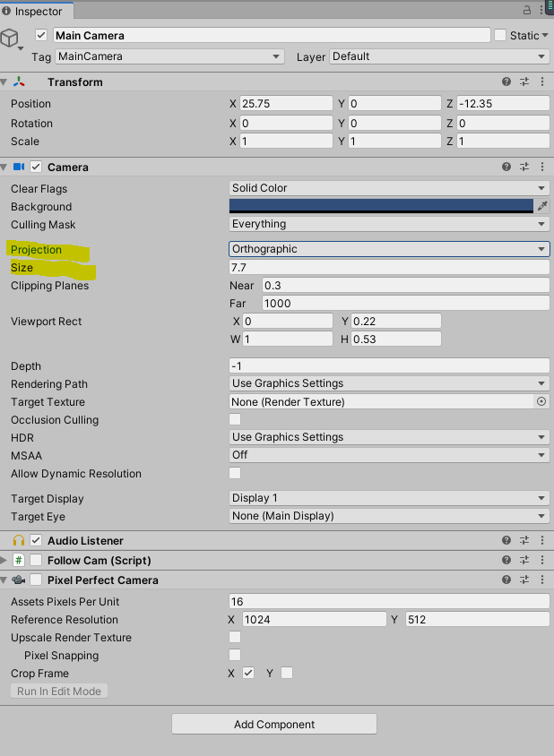554x756 pixels.
Task: Open Transform component help icon
Action: [x=506, y=82]
